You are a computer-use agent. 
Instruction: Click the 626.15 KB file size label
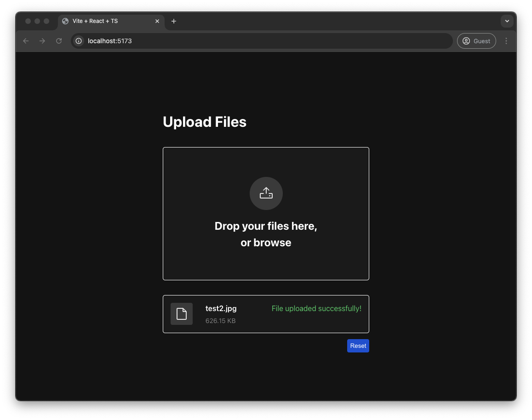pyautogui.click(x=220, y=321)
